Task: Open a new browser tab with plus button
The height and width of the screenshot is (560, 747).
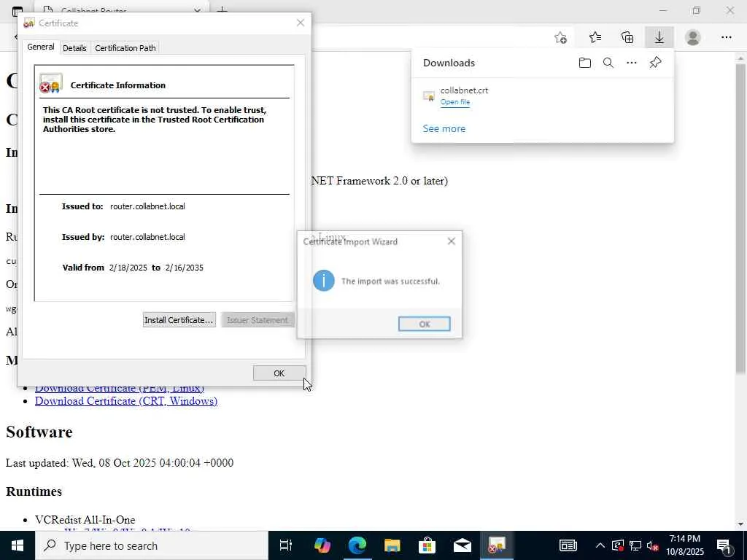Action: tap(222, 10)
